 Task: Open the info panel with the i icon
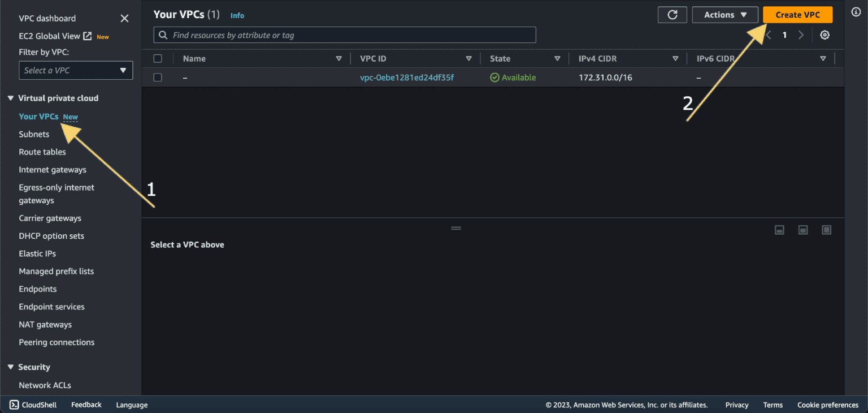click(x=857, y=11)
